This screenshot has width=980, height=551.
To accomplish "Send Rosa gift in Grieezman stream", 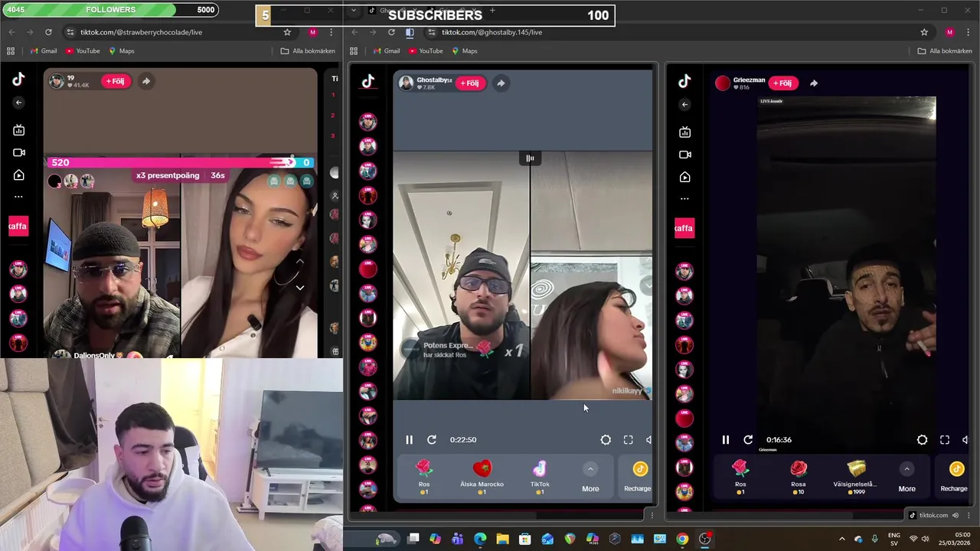I will pos(799,478).
